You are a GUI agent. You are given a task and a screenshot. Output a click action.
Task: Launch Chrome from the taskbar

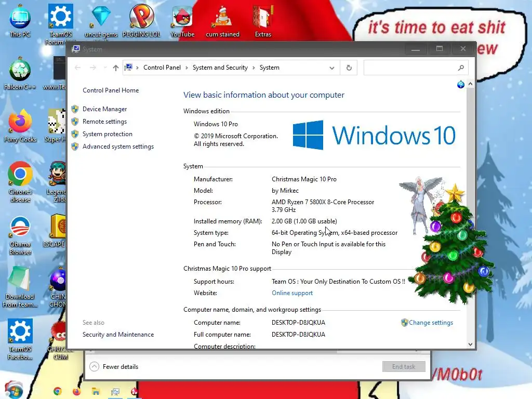pos(58,391)
